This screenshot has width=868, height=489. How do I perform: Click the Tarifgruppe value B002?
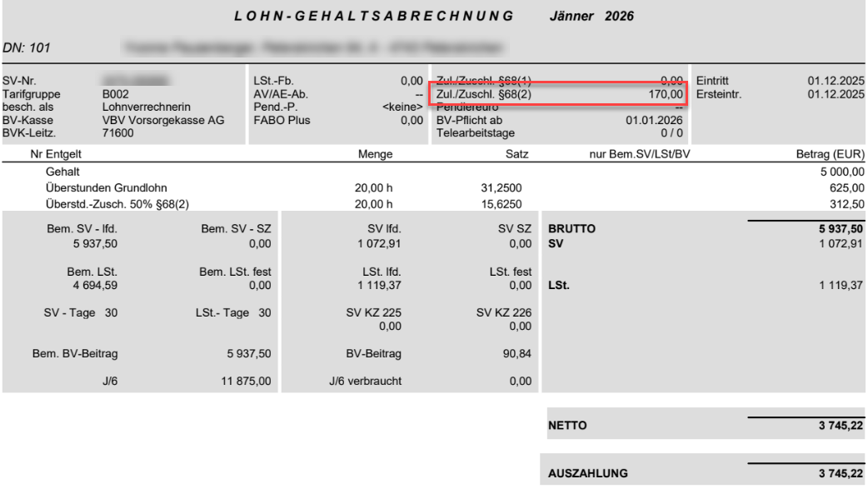coord(115,94)
